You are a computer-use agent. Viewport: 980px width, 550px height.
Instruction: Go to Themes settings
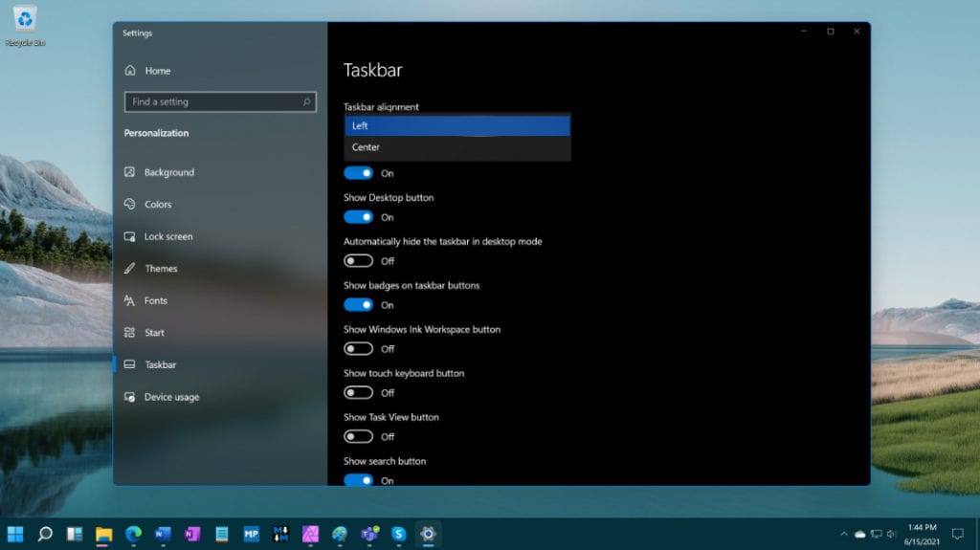coord(161,269)
